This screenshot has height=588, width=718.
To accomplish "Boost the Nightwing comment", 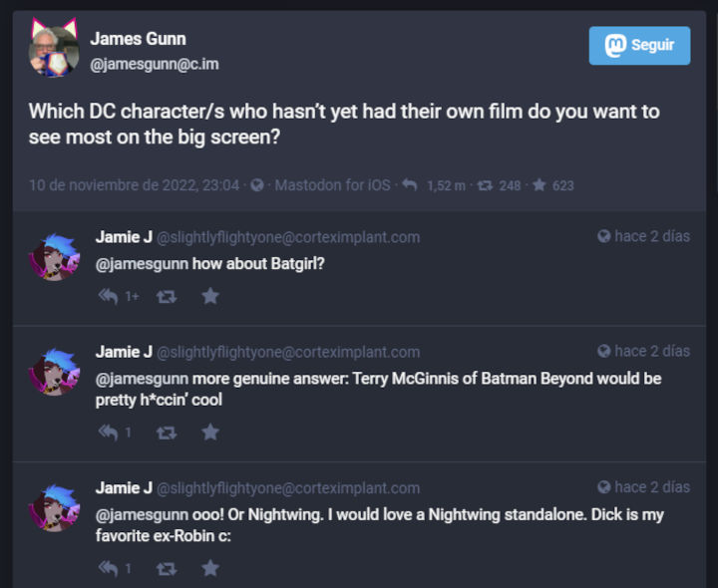I will point(167,568).
